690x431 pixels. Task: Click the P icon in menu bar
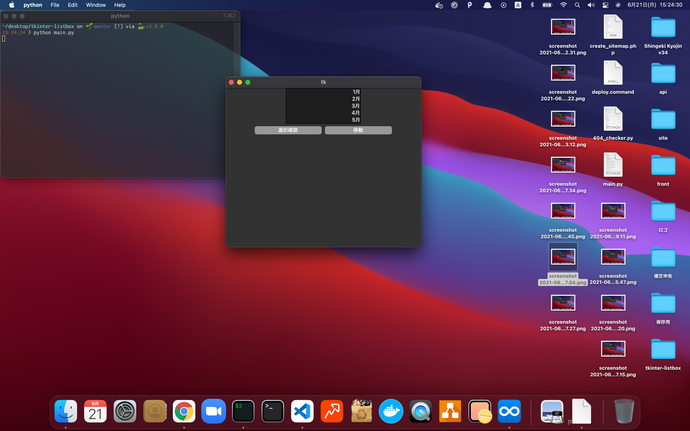click(470, 5)
